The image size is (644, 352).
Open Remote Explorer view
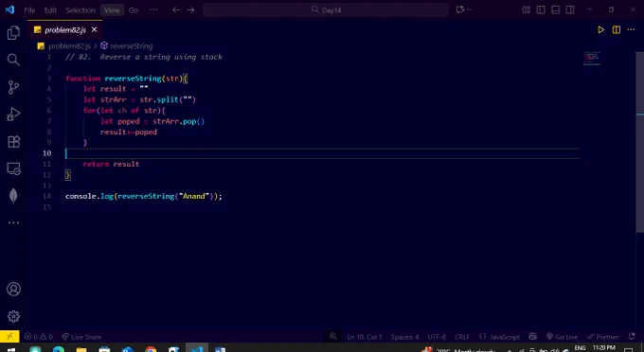coord(13,168)
